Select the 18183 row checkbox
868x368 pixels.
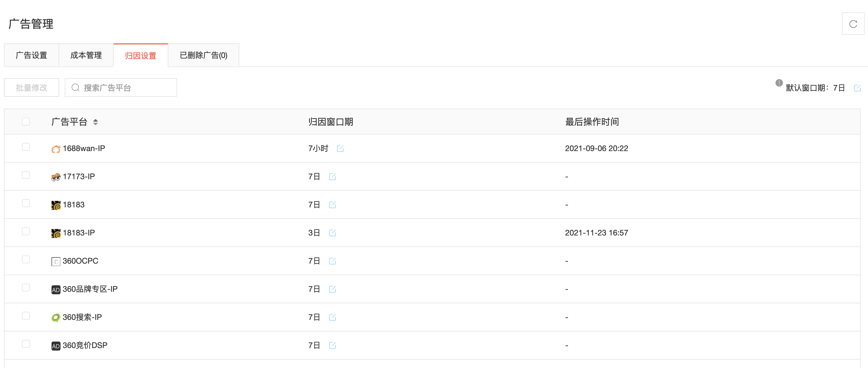point(26,203)
